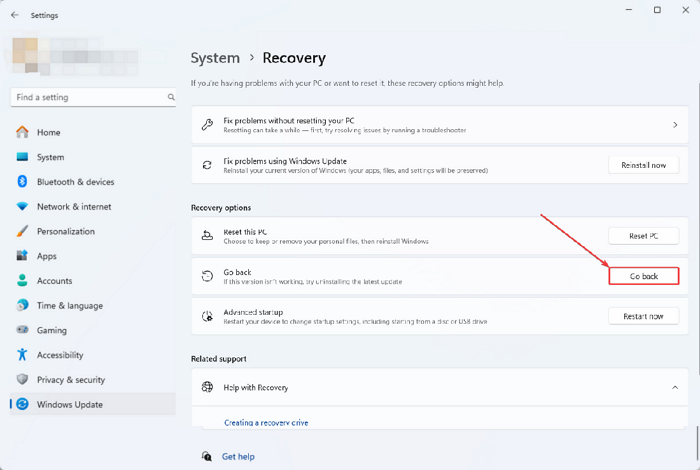
Task: Click the Reset PC button
Action: [x=643, y=236]
